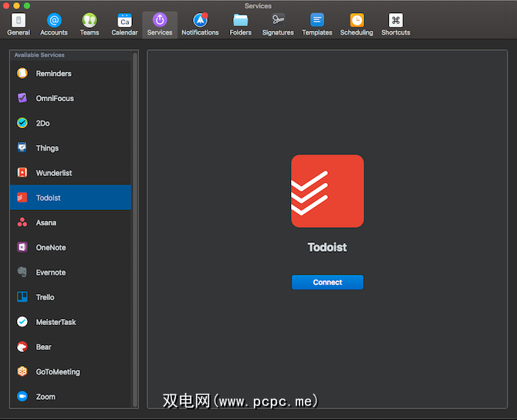Open the GoToMeeting service entry
Image resolution: width=517 pixels, height=420 pixels.
pyautogui.click(x=57, y=372)
